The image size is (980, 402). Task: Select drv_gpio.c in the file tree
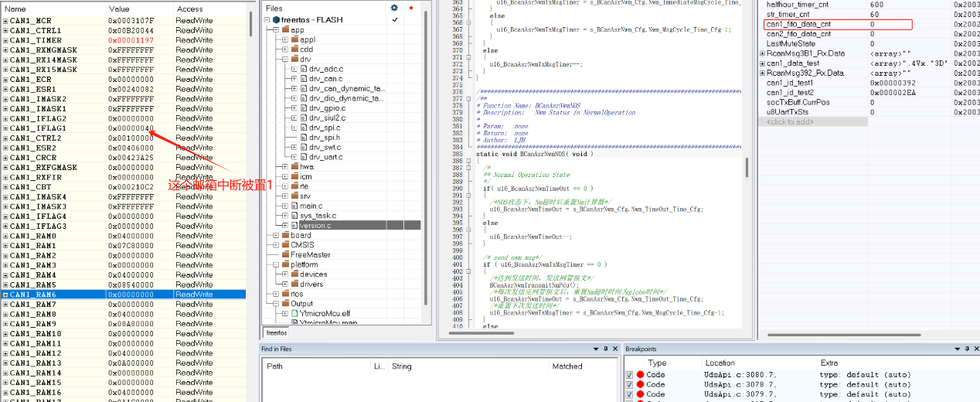click(x=327, y=108)
